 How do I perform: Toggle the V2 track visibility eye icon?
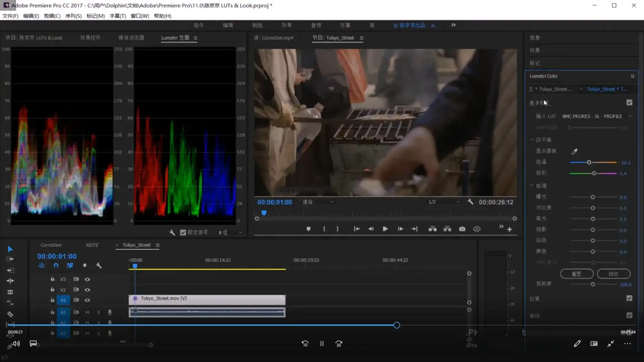pyautogui.click(x=88, y=289)
